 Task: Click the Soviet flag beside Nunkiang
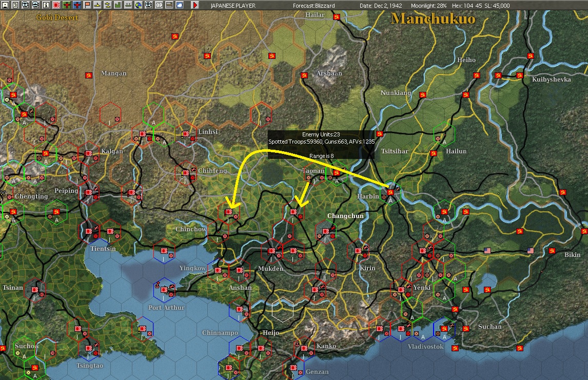click(x=423, y=95)
